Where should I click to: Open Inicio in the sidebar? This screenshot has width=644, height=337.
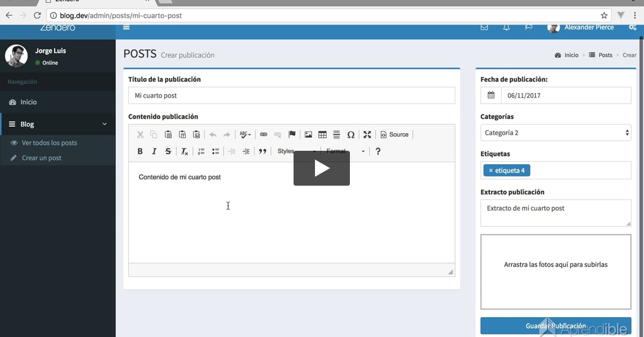click(57, 102)
